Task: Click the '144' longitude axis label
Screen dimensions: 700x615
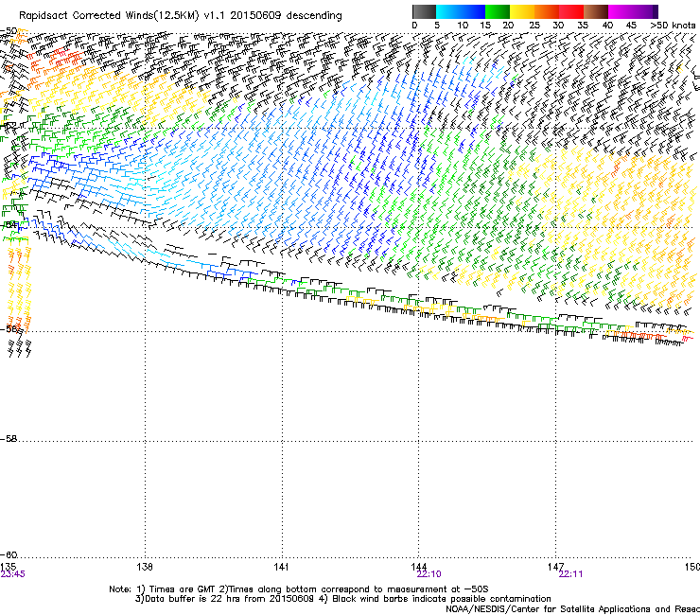Action: tap(418, 567)
